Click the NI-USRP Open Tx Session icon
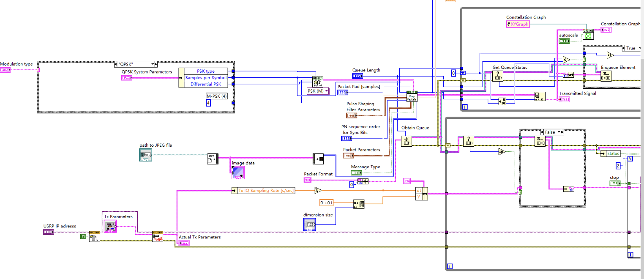The width and height of the screenshot is (644, 279). tap(94, 237)
